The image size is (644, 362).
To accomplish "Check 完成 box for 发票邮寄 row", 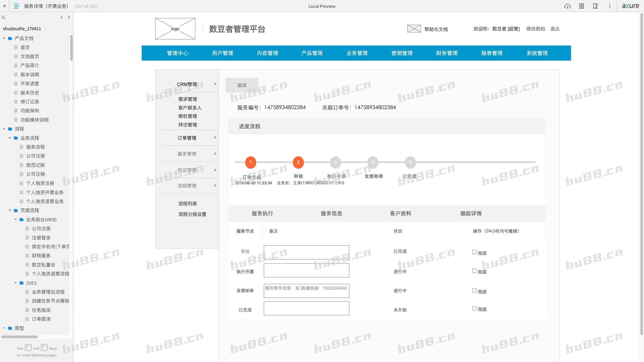I will (474, 291).
